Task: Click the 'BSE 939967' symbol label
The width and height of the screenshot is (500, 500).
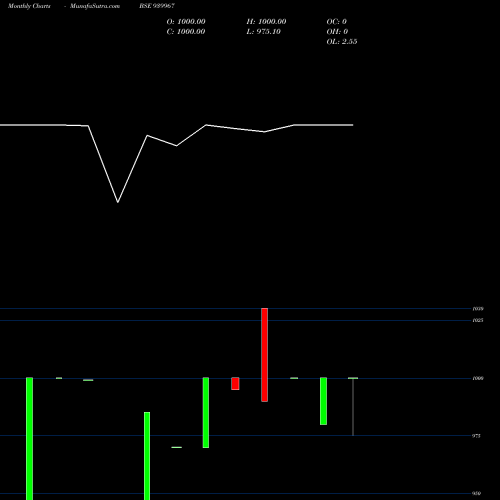Action: [157, 6]
